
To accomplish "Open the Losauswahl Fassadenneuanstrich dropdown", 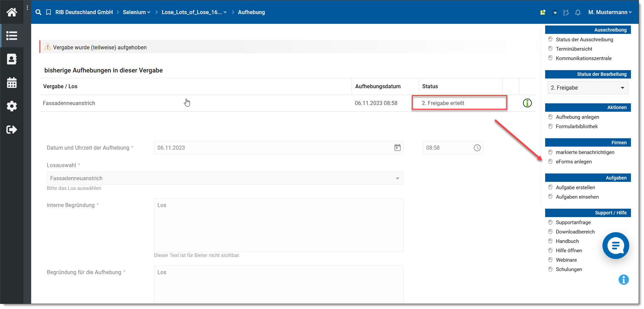I will [225, 178].
